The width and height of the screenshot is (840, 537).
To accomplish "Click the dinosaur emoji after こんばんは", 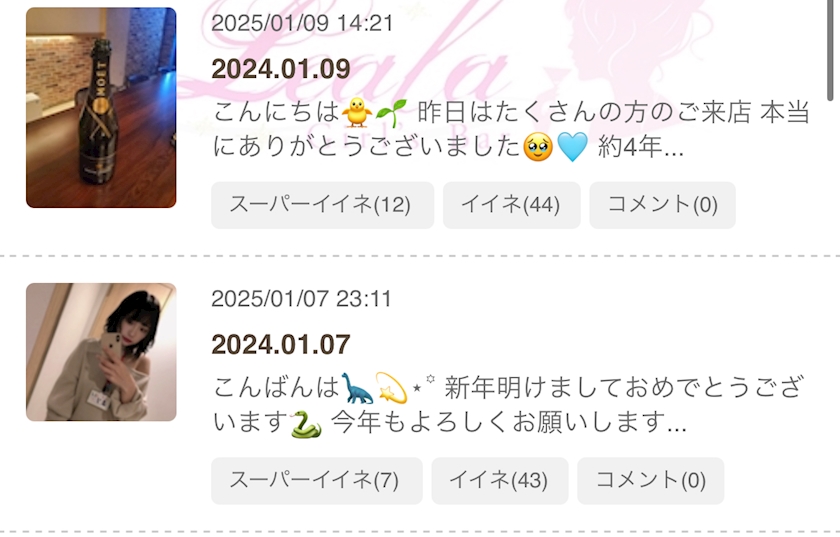I will coord(357,388).
